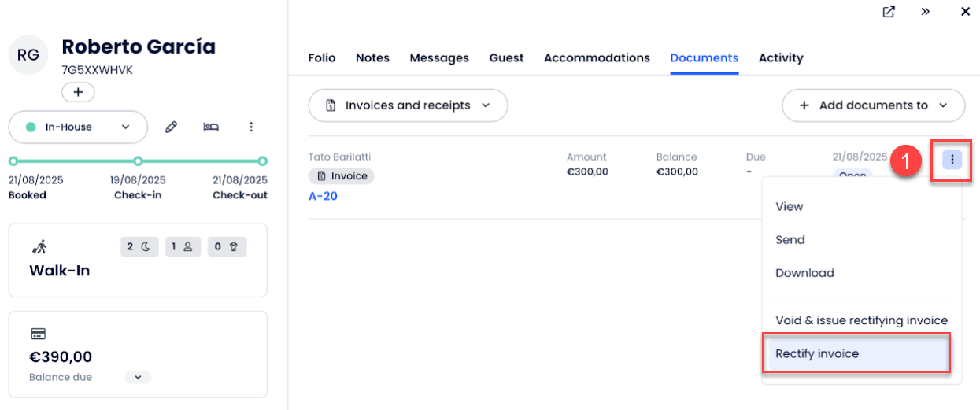Open reservation in new window icon
This screenshot has width=980, height=410.
[889, 12]
